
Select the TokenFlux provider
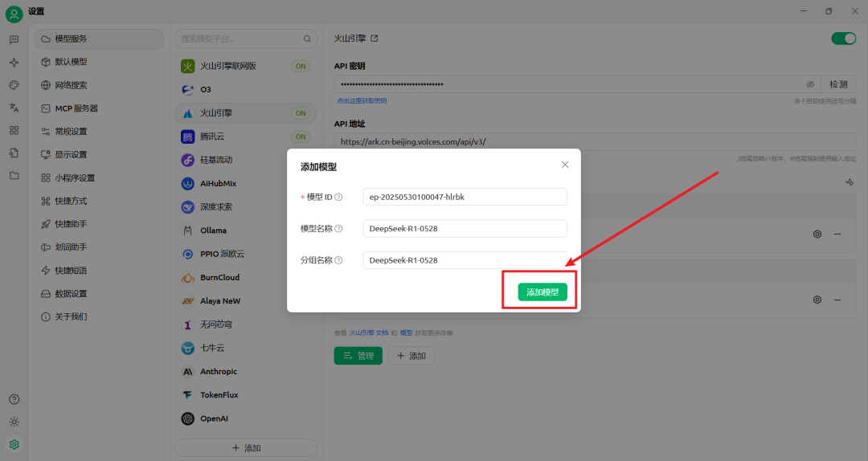(x=246, y=394)
